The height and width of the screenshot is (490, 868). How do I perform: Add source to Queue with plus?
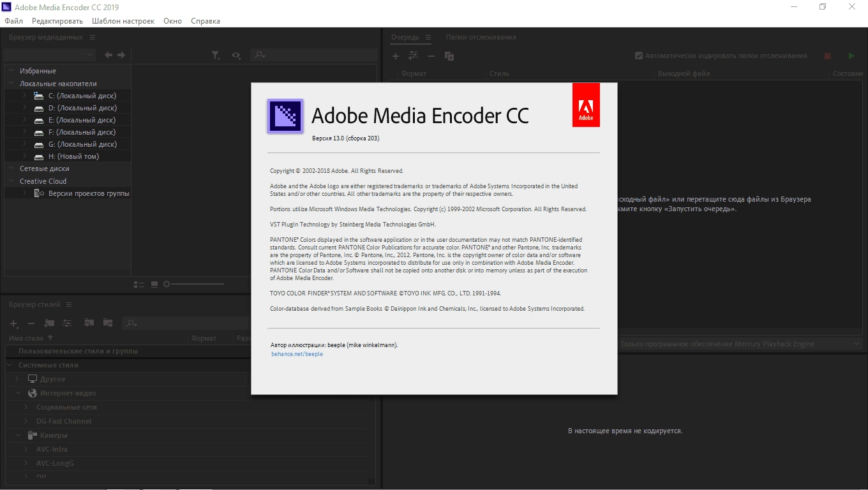click(x=396, y=56)
